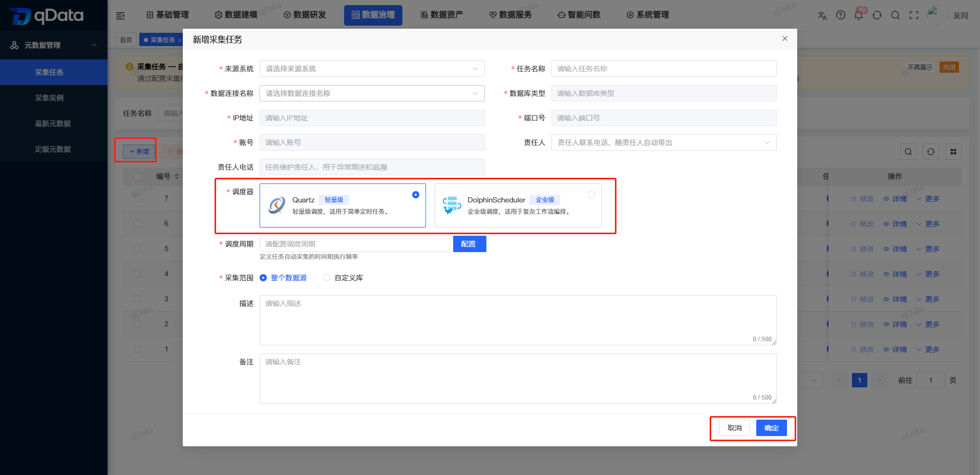The width and height of the screenshot is (980, 475).
Task: Open the 基础管理 menu
Action: [x=167, y=15]
